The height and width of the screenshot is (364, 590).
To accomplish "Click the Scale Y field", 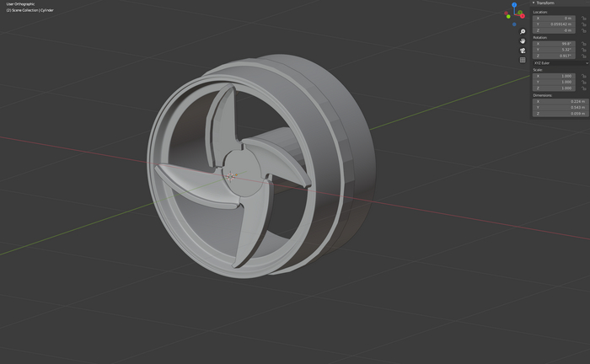I will point(554,82).
